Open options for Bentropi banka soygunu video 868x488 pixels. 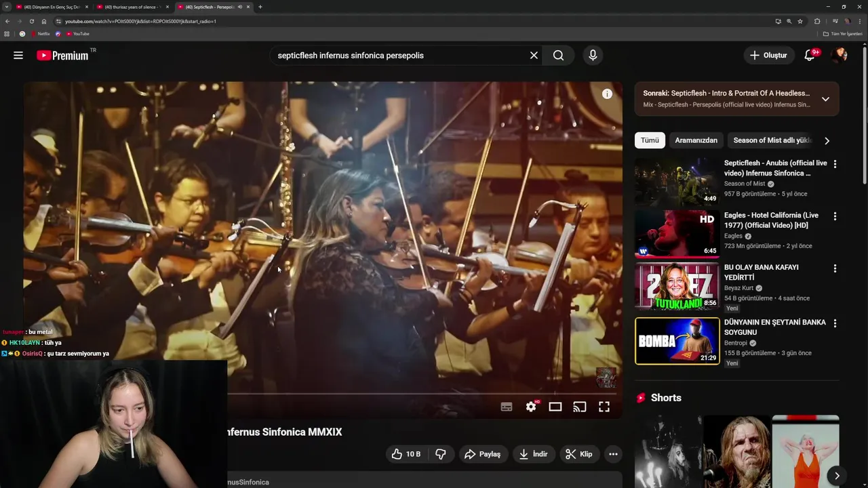[835, 323]
